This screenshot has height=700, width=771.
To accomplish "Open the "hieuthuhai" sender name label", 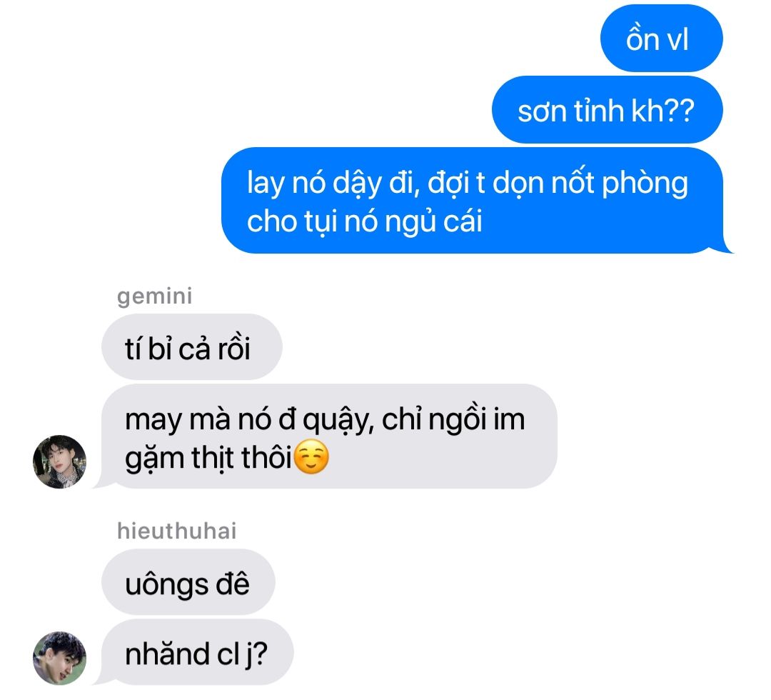I will [x=176, y=531].
